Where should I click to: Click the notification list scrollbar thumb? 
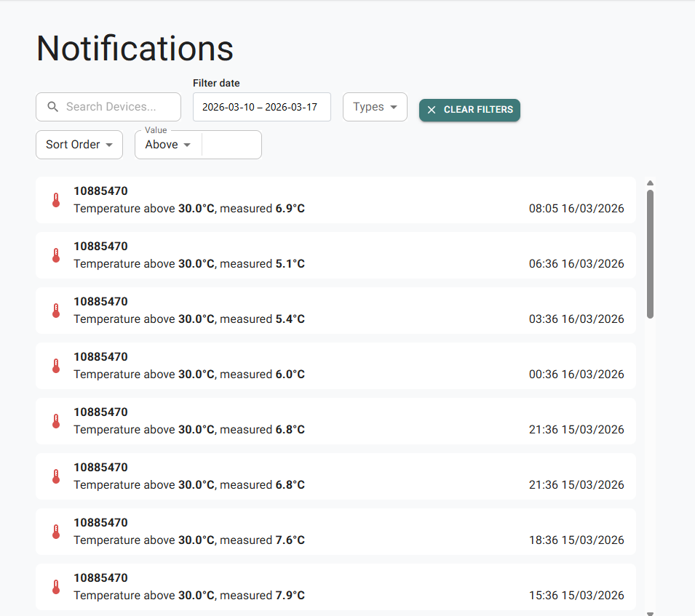(x=650, y=253)
